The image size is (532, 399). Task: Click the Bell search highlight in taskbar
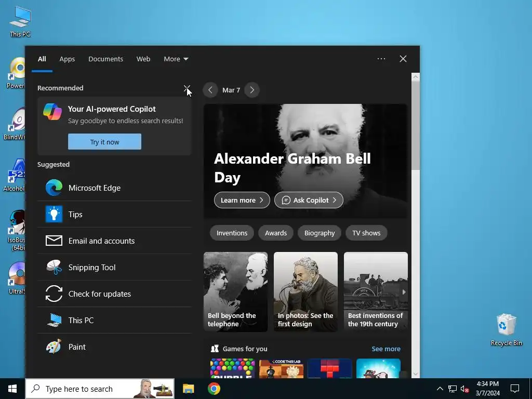tap(153, 389)
